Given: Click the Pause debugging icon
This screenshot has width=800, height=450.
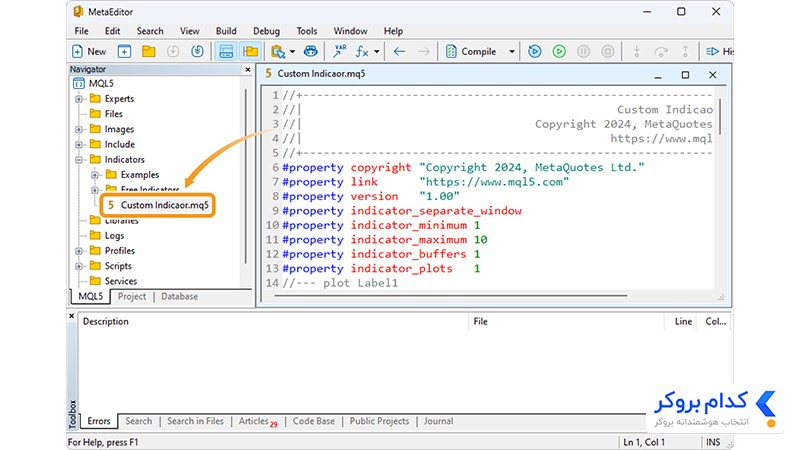Looking at the screenshot, I should click(x=583, y=52).
